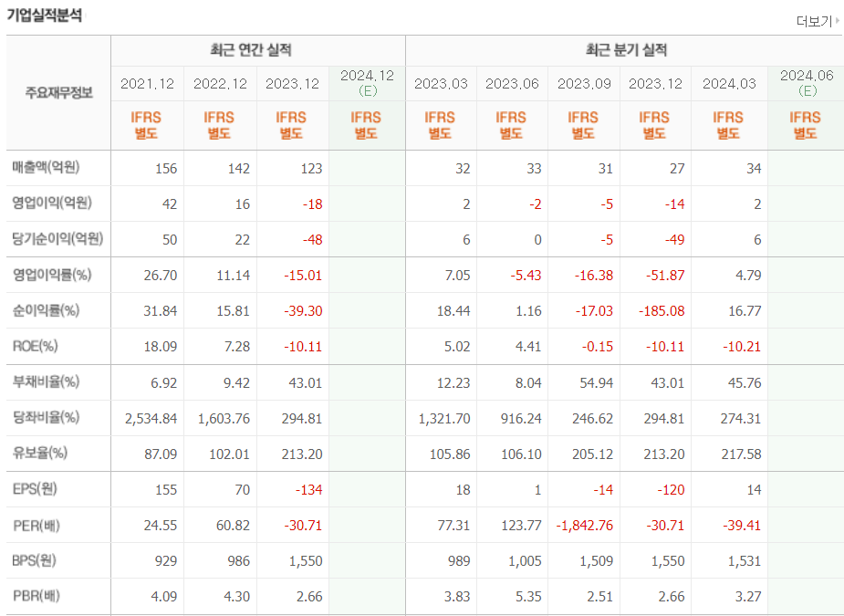Click the 주요재무정보 header cell

click(58, 92)
